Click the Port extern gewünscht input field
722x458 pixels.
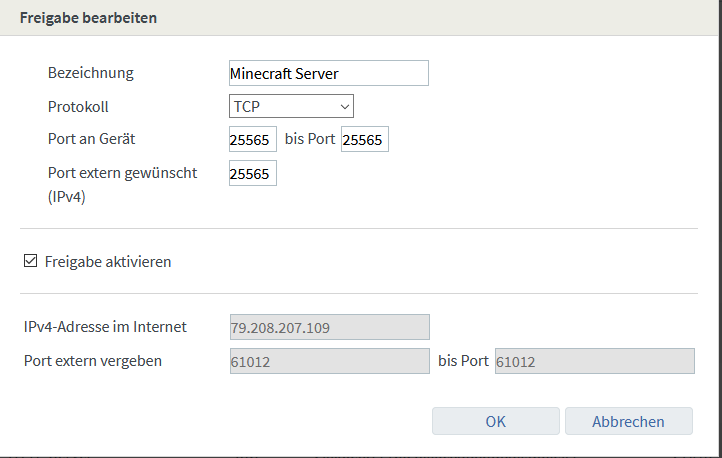coord(252,174)
